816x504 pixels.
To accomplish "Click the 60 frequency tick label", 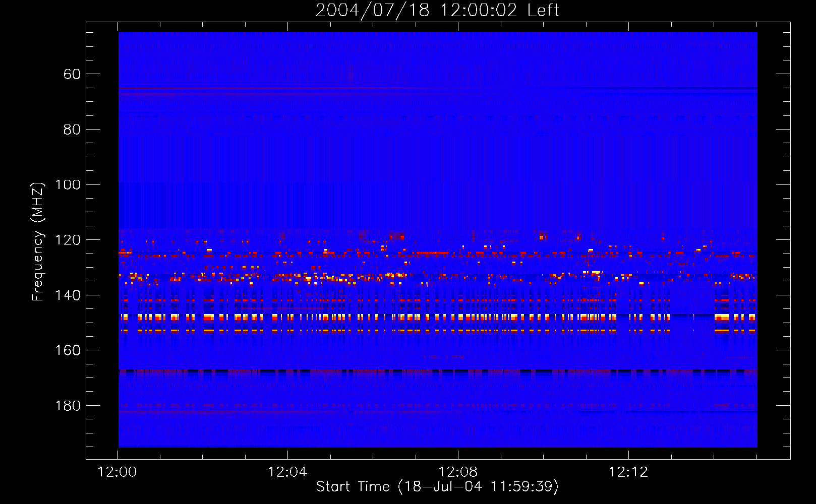I will point(72,74).
